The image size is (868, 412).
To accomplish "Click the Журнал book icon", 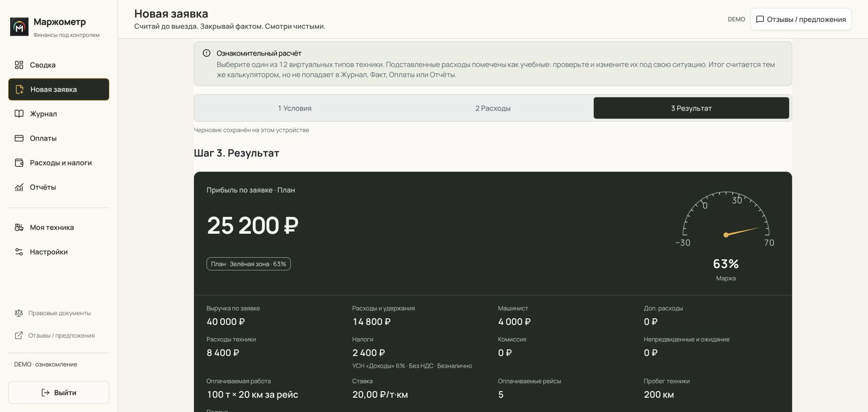I will (19, 114).
